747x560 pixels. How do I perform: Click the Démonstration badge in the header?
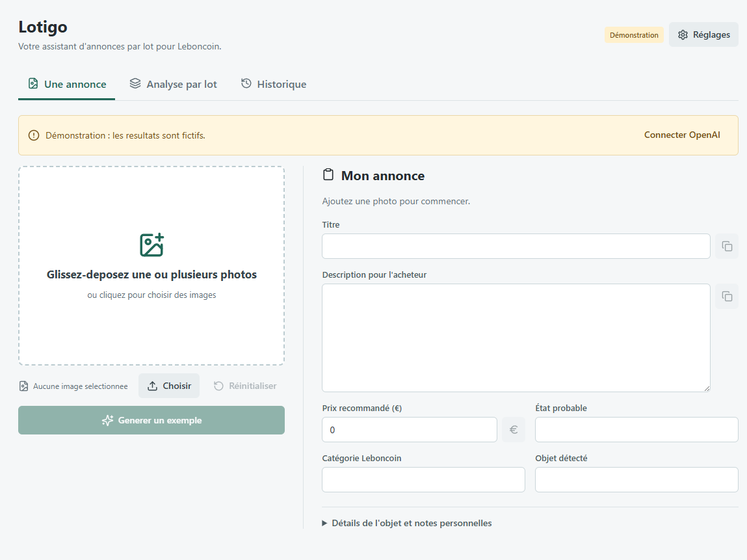pos(634,34)
